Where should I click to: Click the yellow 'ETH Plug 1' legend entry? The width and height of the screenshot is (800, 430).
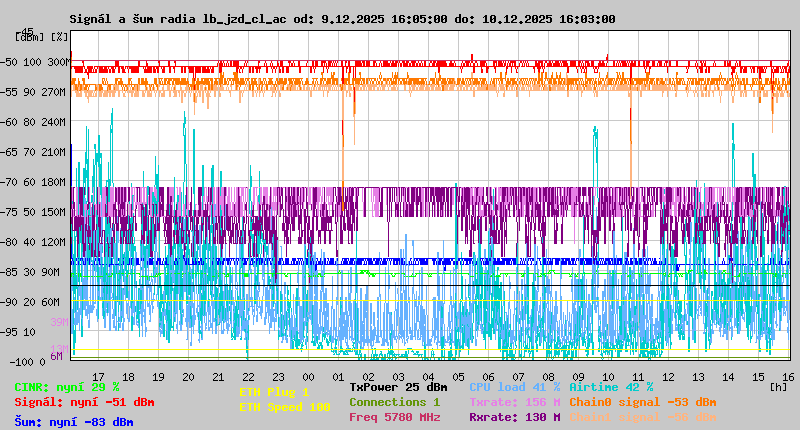274,393
